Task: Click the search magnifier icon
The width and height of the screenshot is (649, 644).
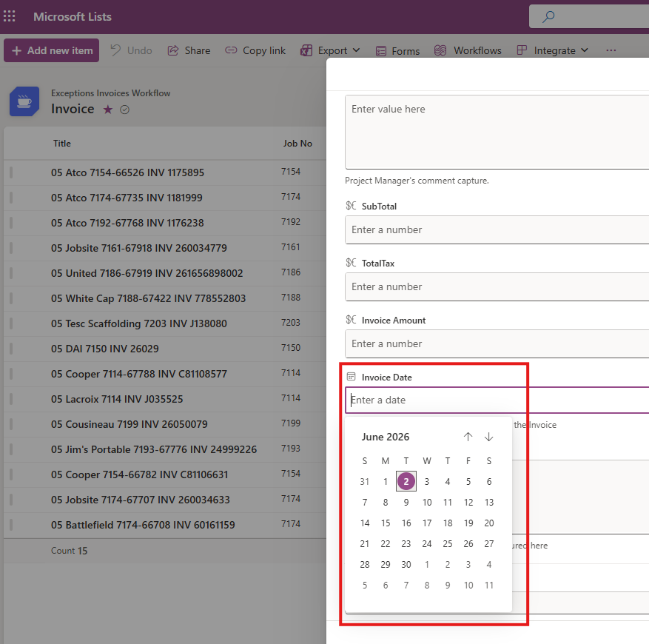Action: pyautogui.click(x=548, y=16)
